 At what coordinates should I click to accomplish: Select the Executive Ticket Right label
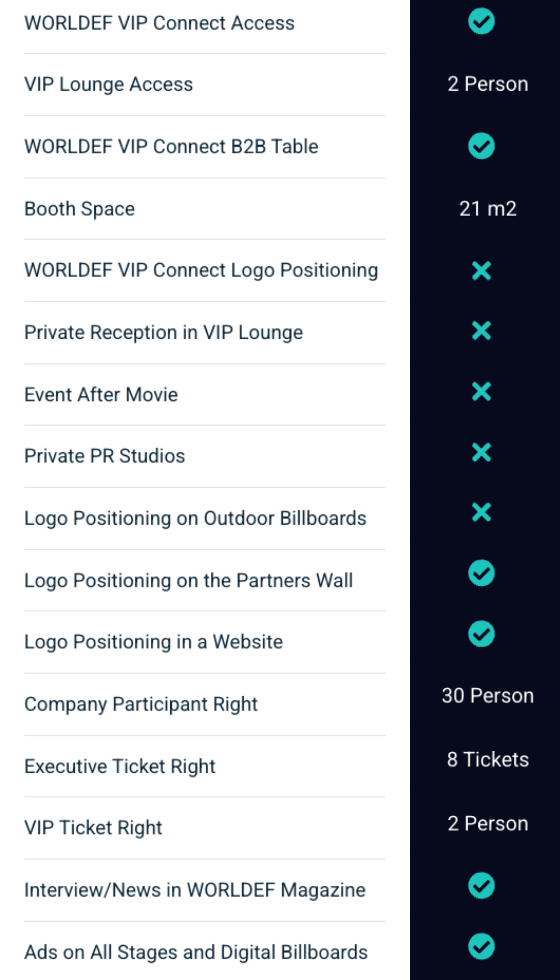coord(120,766)
